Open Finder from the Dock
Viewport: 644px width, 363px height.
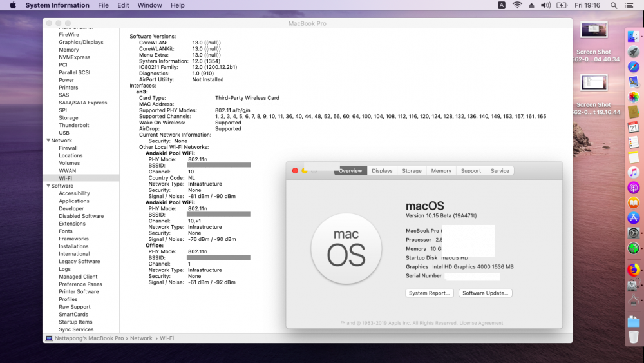pyautogui.click(x=633, y=36)
